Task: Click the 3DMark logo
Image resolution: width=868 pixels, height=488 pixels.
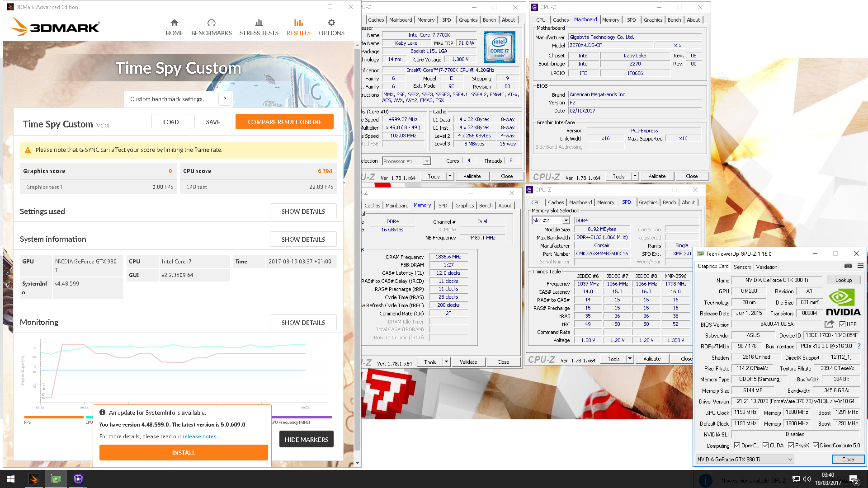Action: [55, 27]
